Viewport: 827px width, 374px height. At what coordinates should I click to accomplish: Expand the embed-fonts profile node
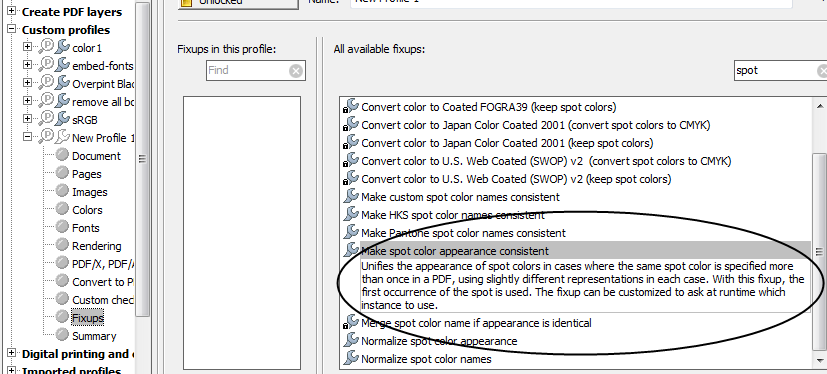coord(27,65)
